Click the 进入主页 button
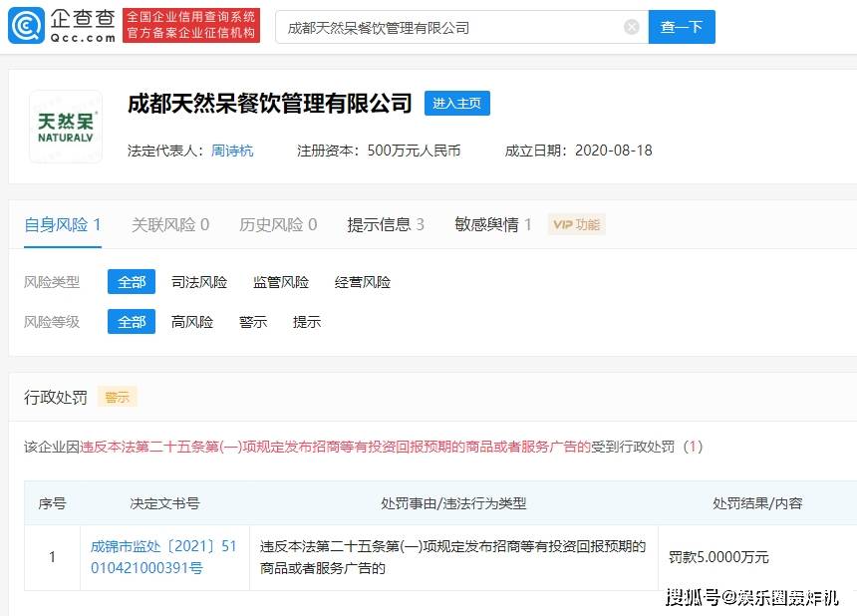 tap(457, 104)
